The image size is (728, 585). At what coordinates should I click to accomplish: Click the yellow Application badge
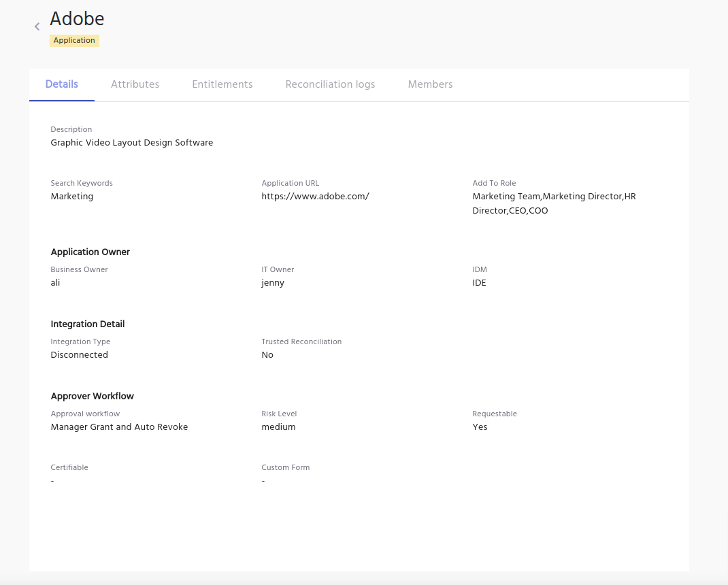pos(74,41)
